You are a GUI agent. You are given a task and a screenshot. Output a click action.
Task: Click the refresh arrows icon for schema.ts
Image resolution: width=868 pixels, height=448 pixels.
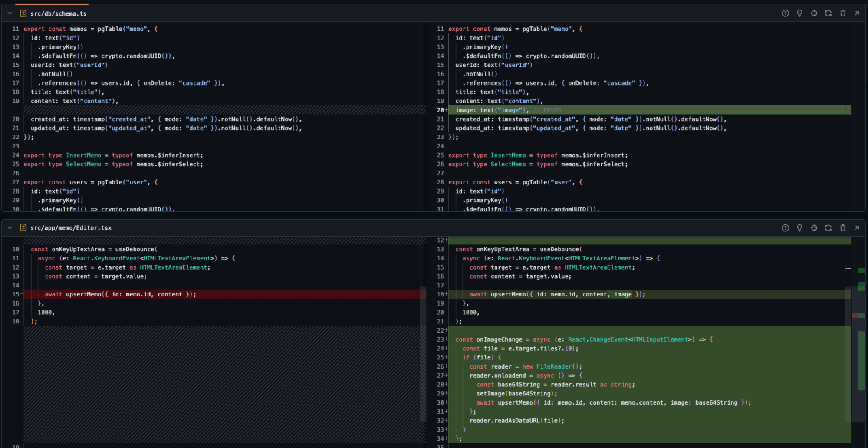click(828, 13)
